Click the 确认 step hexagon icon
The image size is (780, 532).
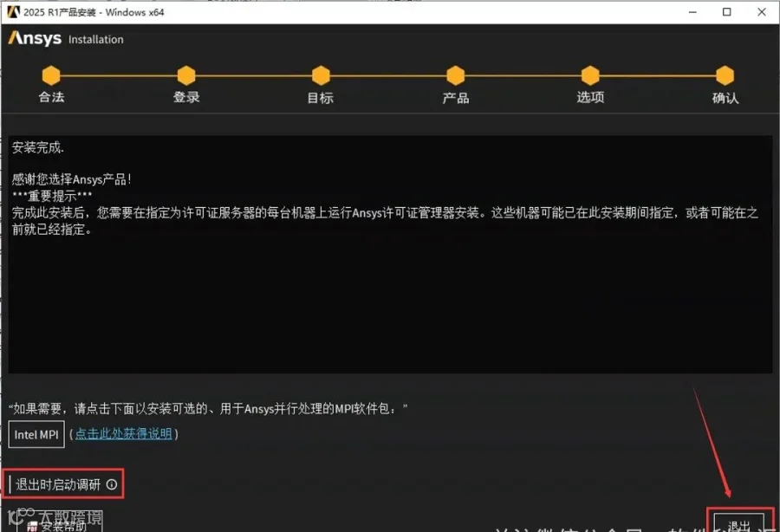tap(725, 75)
